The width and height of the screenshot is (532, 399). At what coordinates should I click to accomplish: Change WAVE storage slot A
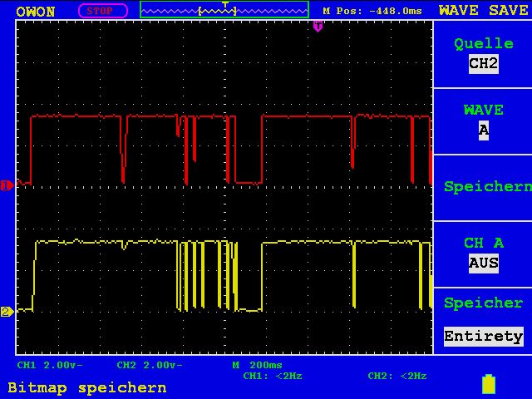pyautogui.click(x=483, y=121)
